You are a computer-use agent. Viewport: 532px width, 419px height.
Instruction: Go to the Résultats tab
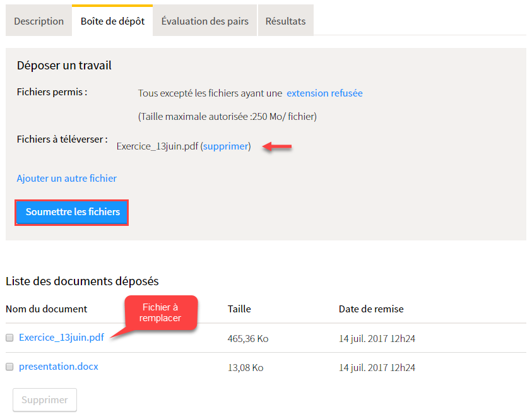(286, 21)
